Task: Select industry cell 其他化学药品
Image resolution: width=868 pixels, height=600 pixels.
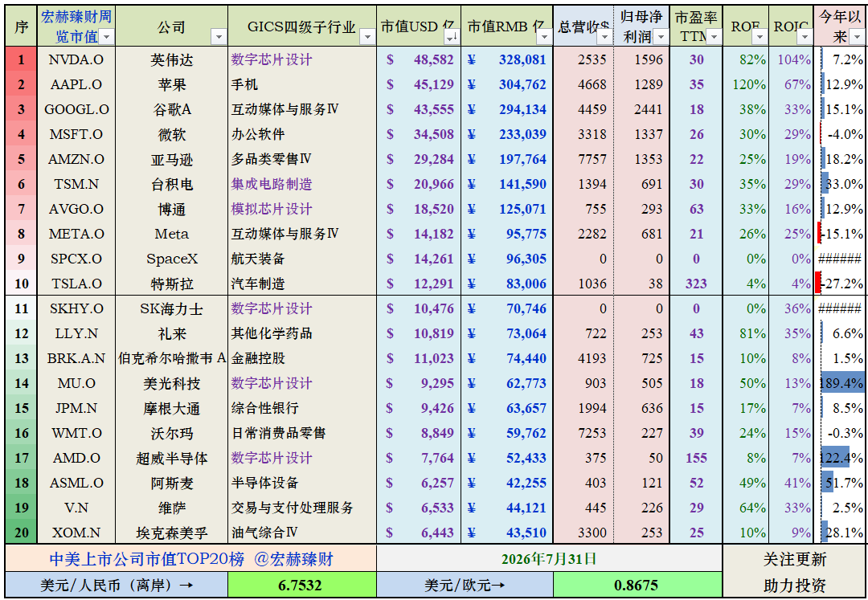Action: 301,333
